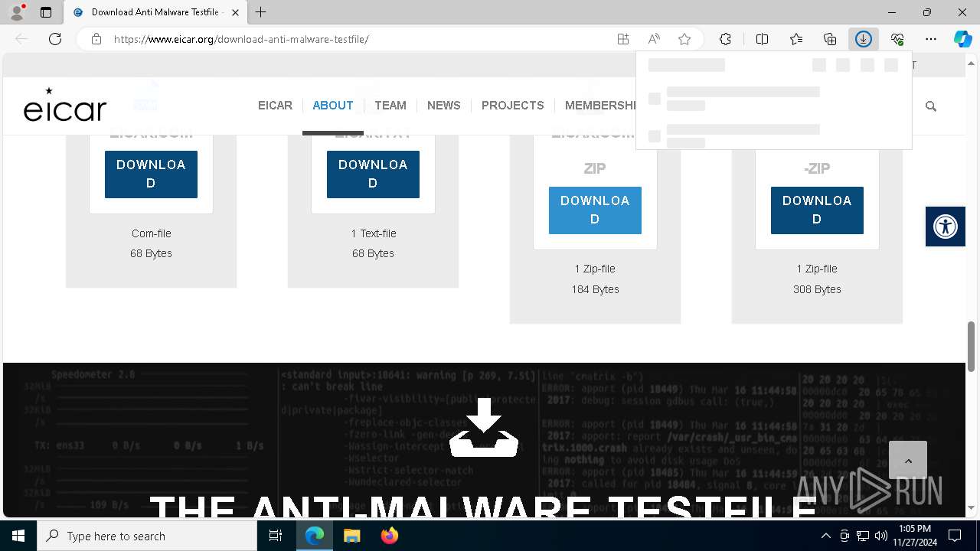The height and width of the screenshot is (551, 980).
Task: Open the Extensions puzzle icon
Action: tap(725, 39)
